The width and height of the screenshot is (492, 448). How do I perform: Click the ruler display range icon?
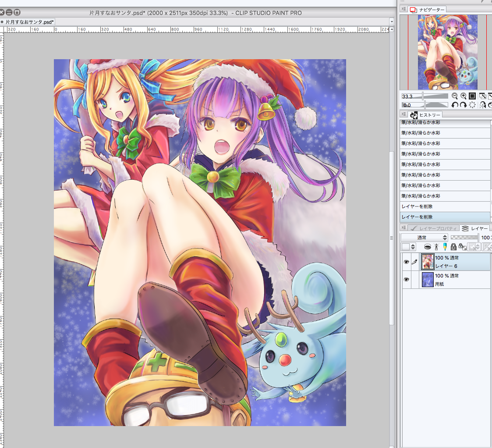(x=487, y=247)
